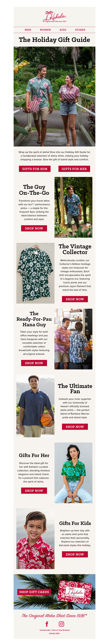Click the GIFTS FOR HIM button
109x644 pixels.
pyautogui.click(x=35, y=169)
